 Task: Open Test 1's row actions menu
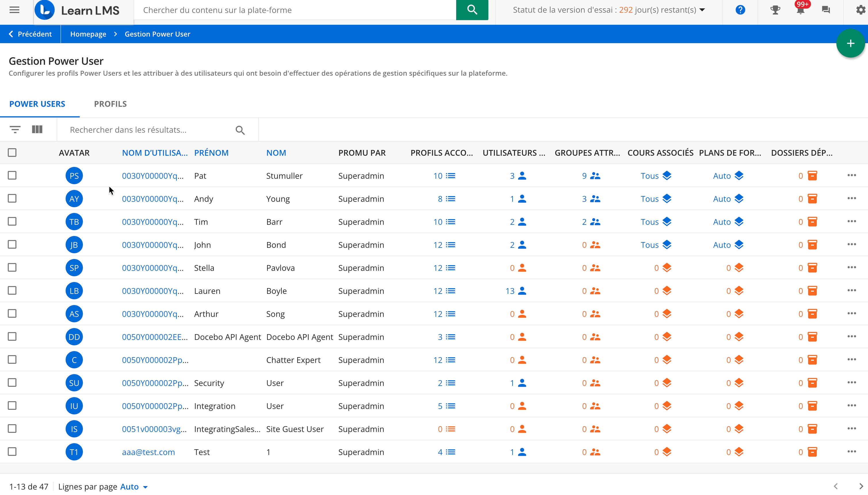tap(852, 452)
